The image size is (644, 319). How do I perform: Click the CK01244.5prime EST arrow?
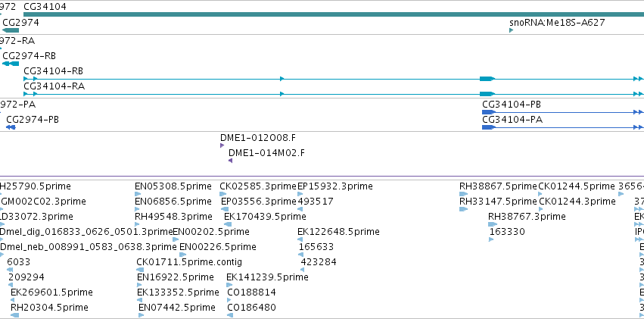click(540, 194)
